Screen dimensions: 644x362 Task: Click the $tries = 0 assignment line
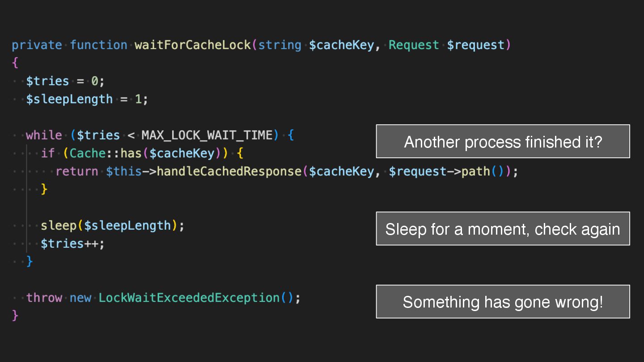[65, 81]
